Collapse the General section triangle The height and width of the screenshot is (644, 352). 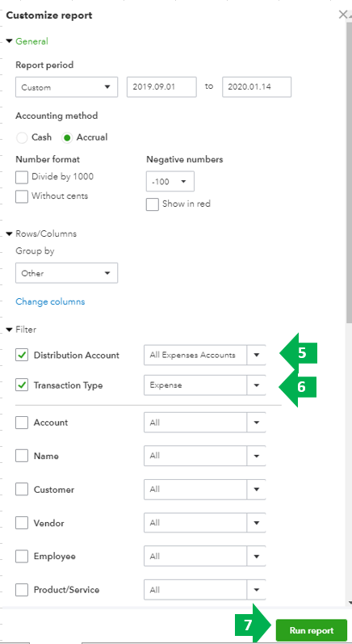pyautogui.click(x=10, y=41)
